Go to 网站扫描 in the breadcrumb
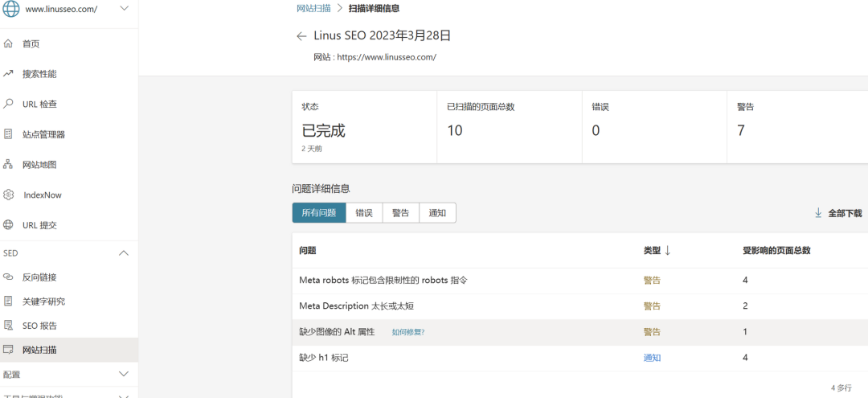868x398 pixels. pyautogui.click(x=313, y=9)
